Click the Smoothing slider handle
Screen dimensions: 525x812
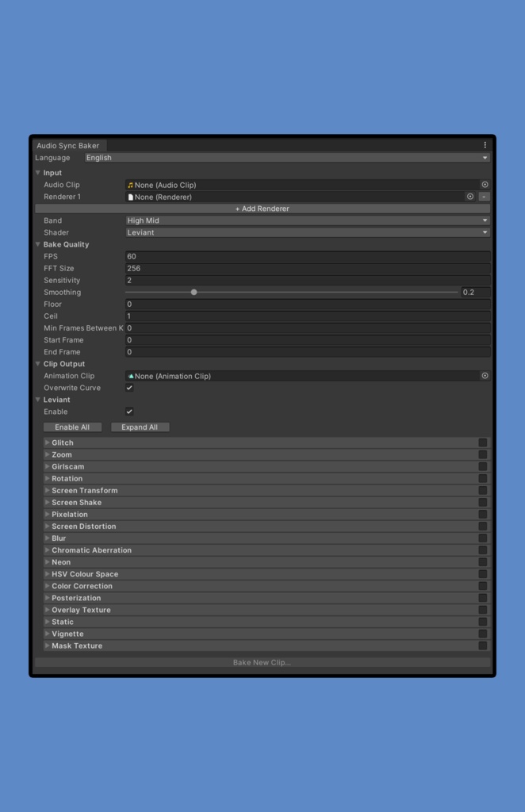pos(194,292)
